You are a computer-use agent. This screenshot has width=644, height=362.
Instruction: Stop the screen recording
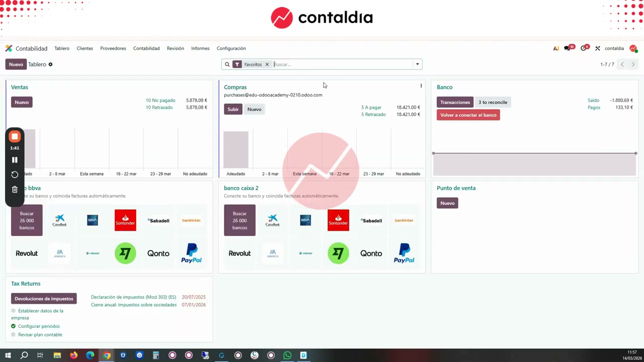(15, 136)
